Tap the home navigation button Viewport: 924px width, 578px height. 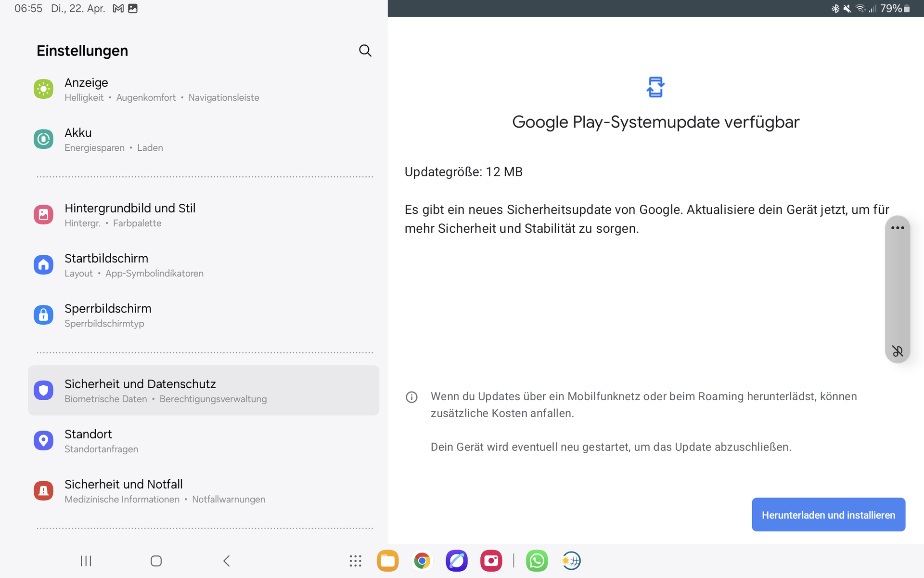click(156, 561)
